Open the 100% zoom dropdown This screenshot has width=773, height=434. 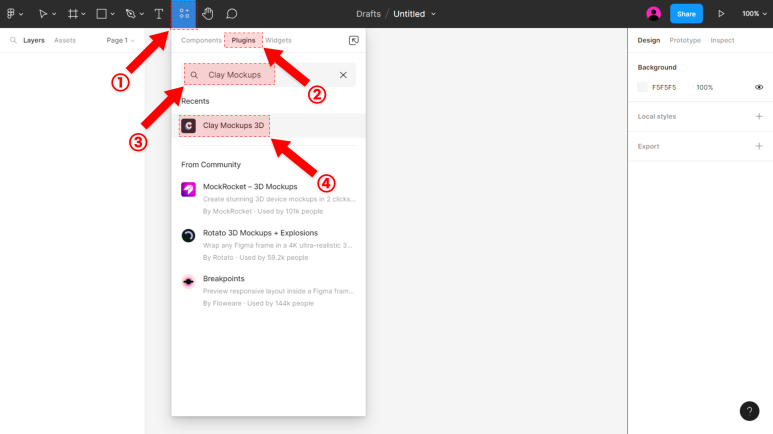pos(754,14)
